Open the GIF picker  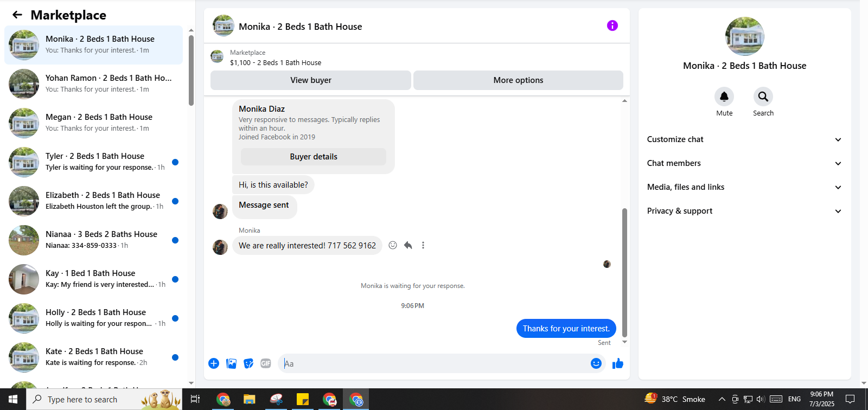pos(266,363)
